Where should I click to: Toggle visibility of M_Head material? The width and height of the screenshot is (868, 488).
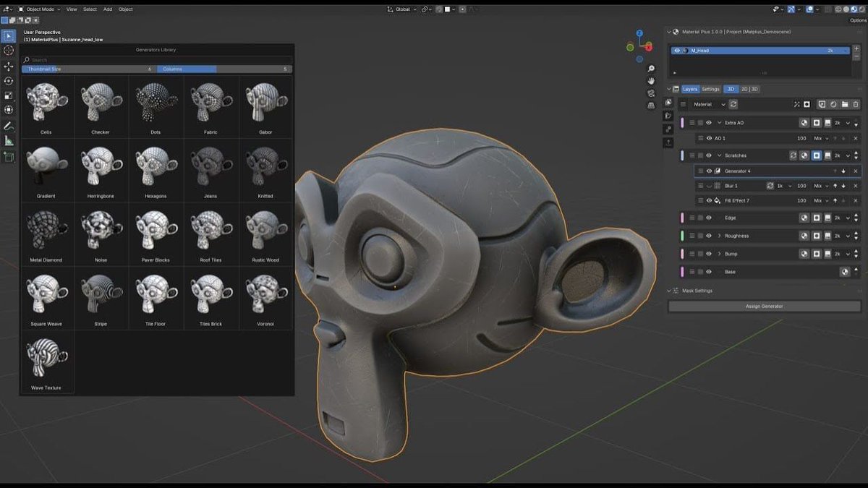(677, 51)
